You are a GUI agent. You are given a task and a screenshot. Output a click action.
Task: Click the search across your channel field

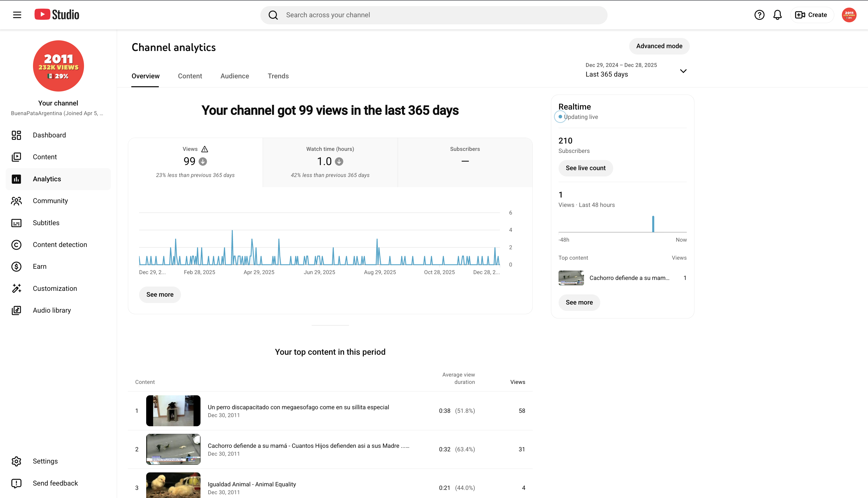(434, 15)
